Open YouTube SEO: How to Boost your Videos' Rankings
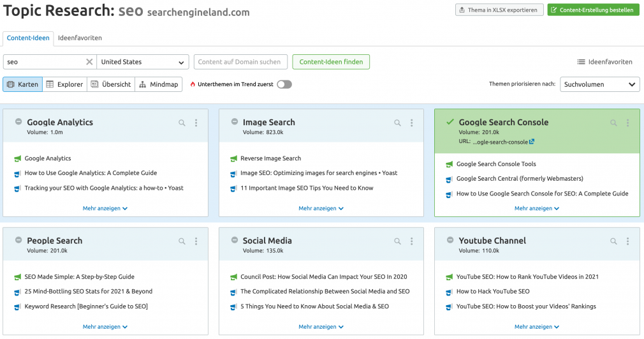 pyautogui.click(x=526, y=306)
